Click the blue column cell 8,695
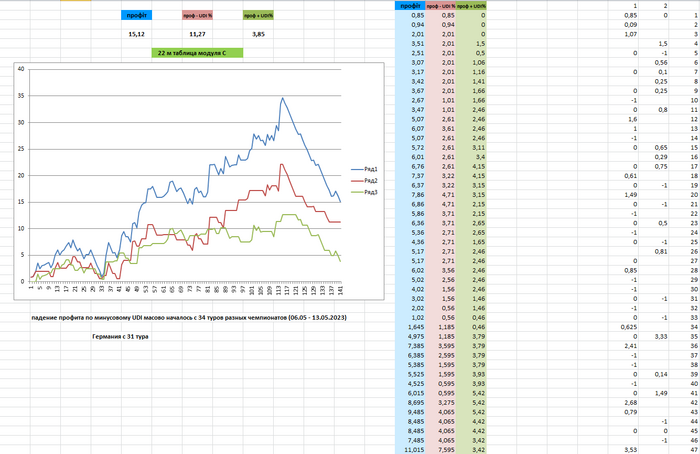The width and height of the screenshot is (700, 454). tap(410, 402)
